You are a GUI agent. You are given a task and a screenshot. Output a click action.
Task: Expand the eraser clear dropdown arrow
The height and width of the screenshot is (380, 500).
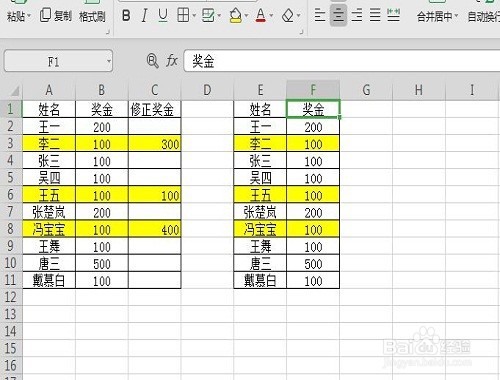click(x=298, y=15)
